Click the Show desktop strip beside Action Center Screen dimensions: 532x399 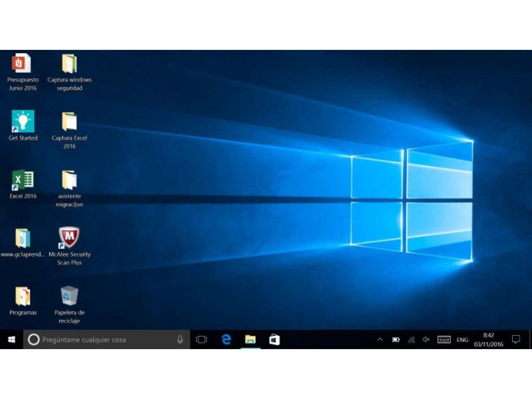(530, 340)
